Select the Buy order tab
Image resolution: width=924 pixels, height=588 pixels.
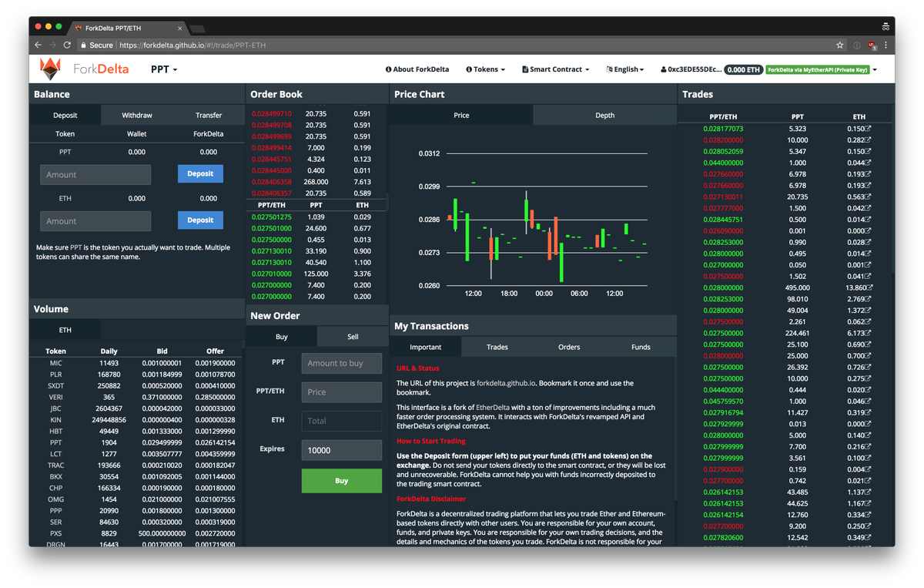coord(282,337)
